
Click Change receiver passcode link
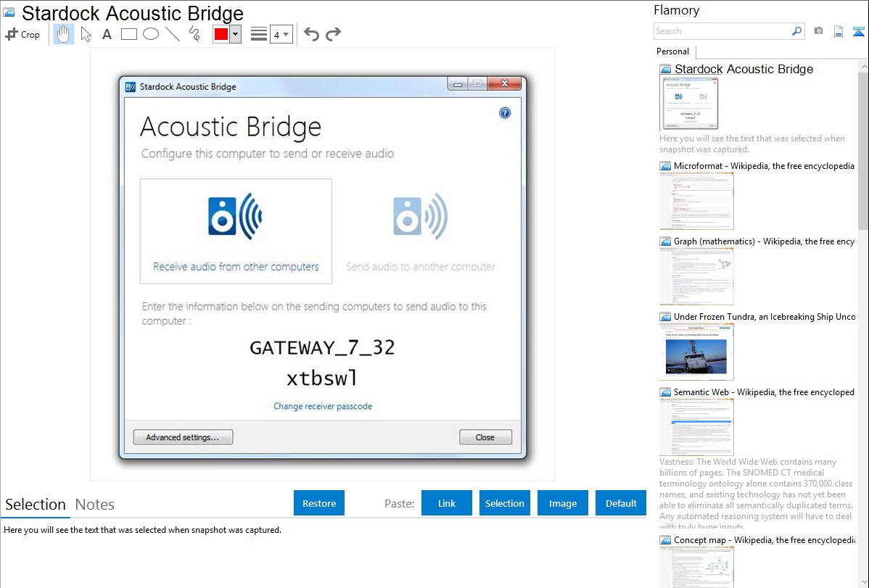coord(323,406)
